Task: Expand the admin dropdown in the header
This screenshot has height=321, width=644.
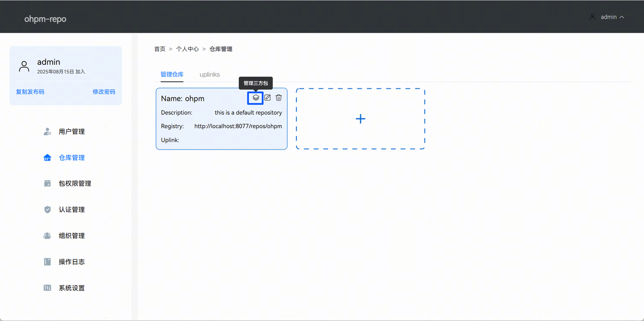Action: (x=607, y=17)
